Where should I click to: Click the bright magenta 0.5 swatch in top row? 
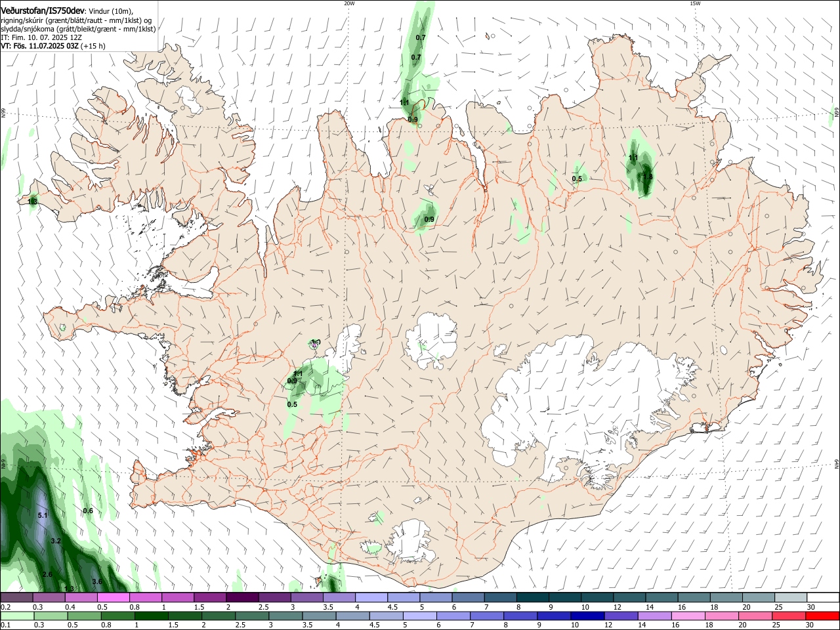(113, 598)
